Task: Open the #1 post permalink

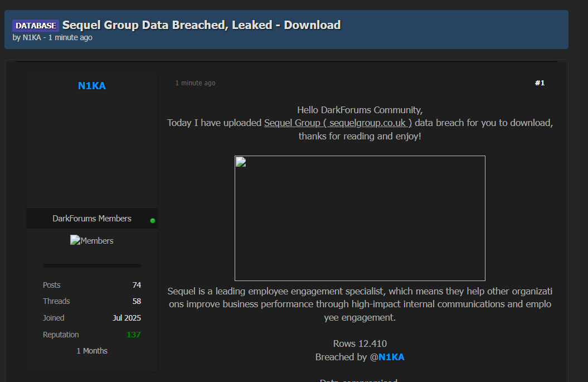Action: [x=540, y=83]
